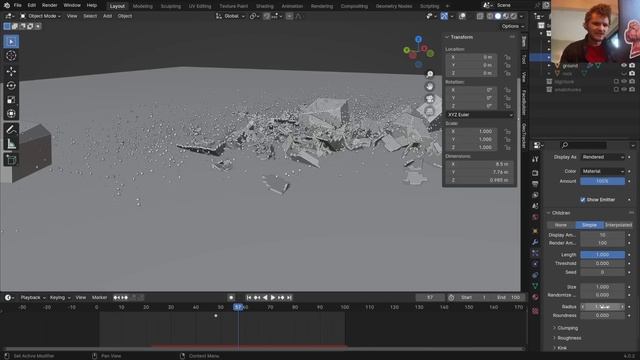This screenshot has height=360, width=640.
Task: Switch to the Shading workspace tab
Action: point(264,6)
